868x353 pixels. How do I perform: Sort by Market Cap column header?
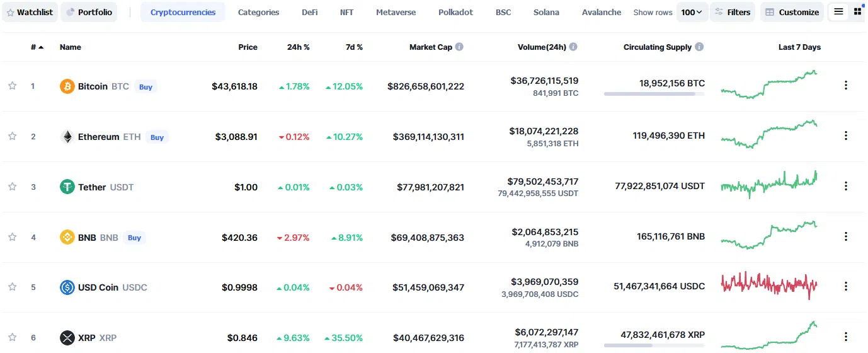431,47
